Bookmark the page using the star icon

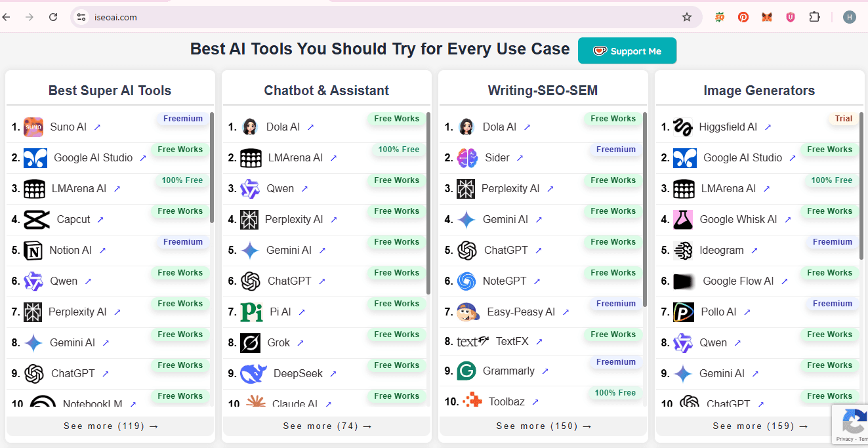tap(686, 17)
